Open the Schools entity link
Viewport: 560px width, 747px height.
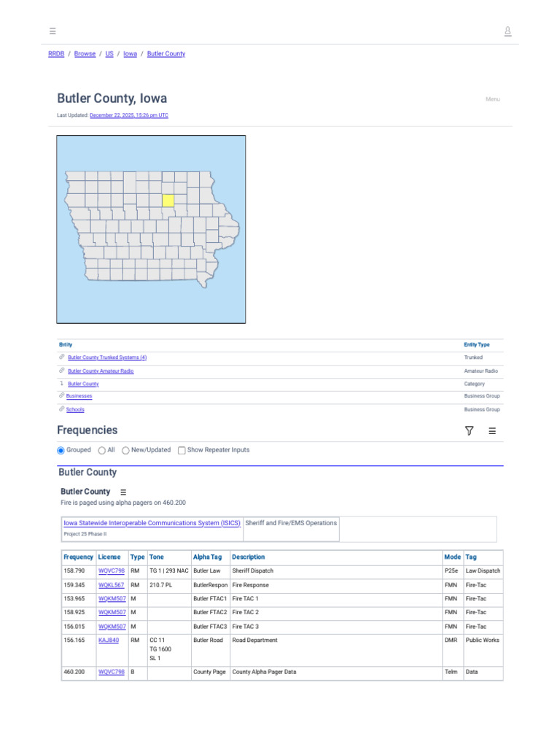(75, 409)
